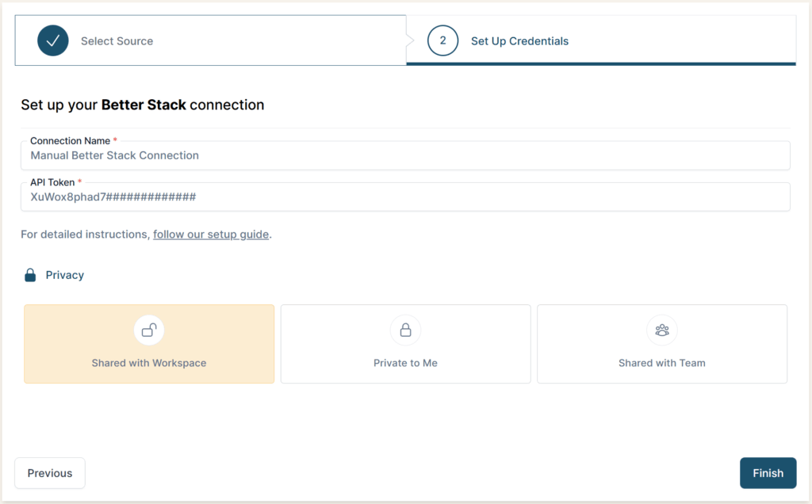Focus the Connection Name text field
Viewport: 812px width, 504px height.
(405, 156)
